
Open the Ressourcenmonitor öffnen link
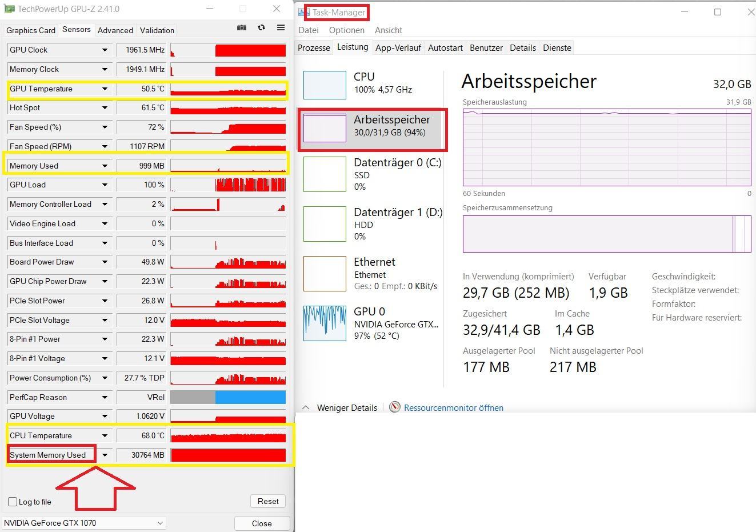click(x=454, y=407)
